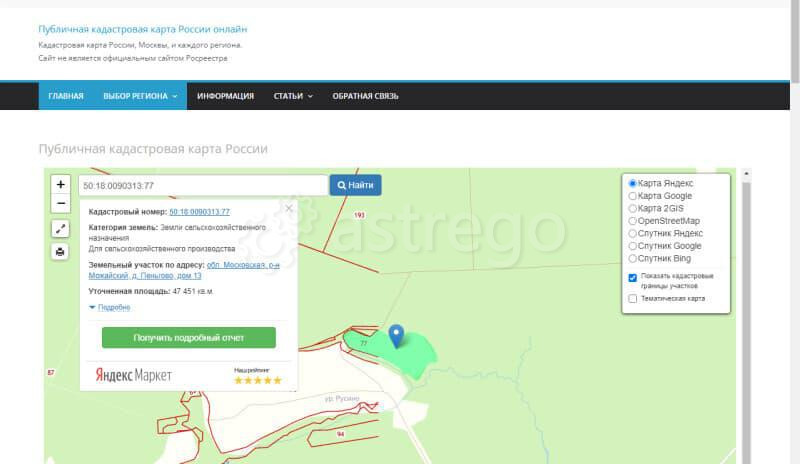Click the Найти search button

click(356, 185)
